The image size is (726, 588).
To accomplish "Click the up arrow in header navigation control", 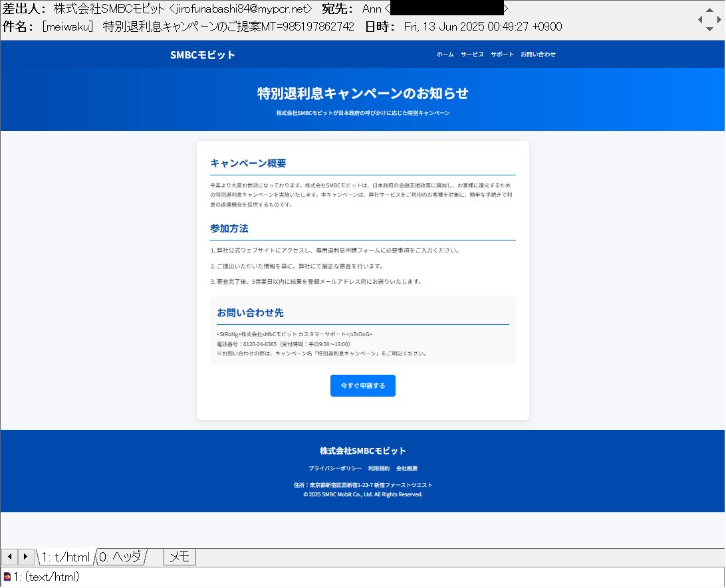I will tap(709, 10).
